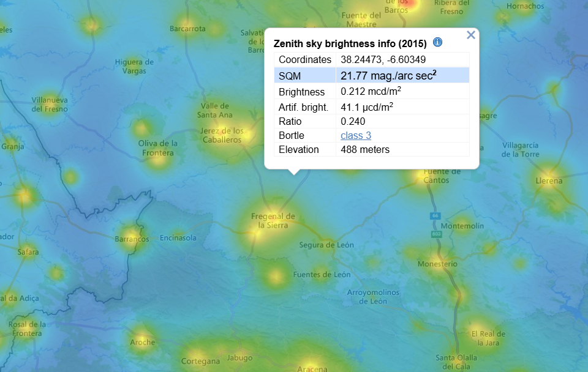
Task: Click the Brightness value 0.212 mcd/m²
Action: click(371, 91)
